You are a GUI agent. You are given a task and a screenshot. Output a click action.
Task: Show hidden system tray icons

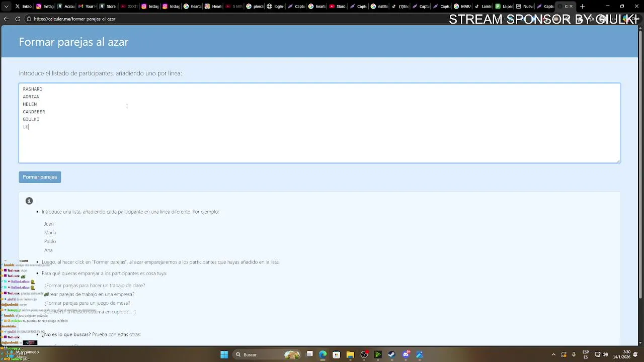(553, 354)
